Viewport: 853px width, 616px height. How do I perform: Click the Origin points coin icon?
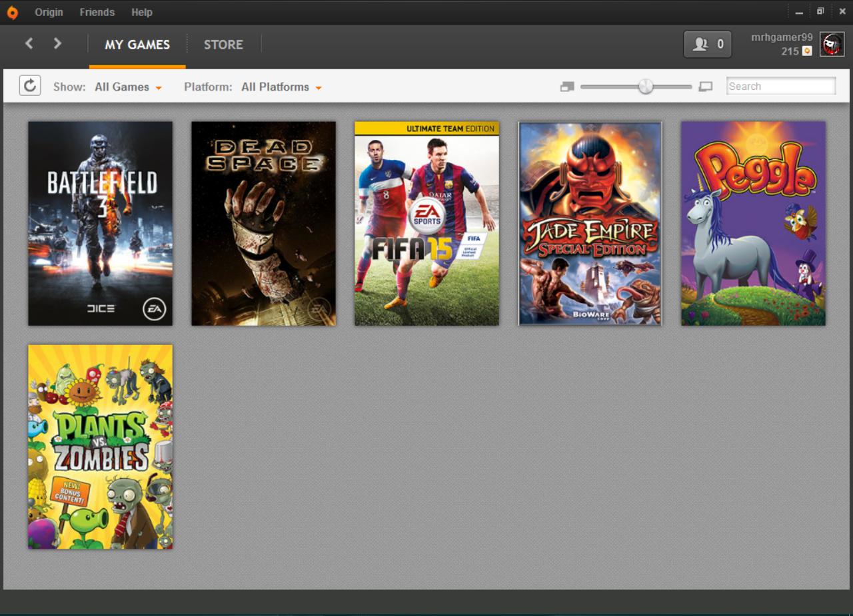tap(807, 51)
